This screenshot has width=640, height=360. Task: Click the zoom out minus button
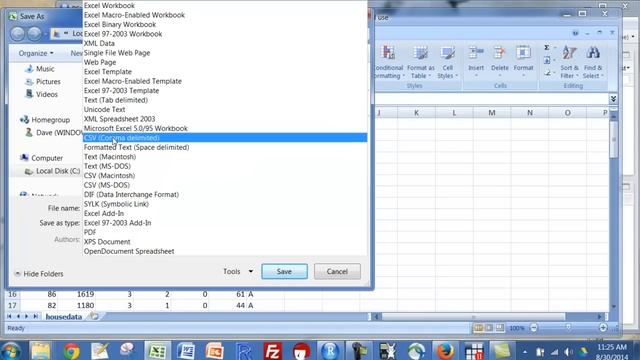pyautogui.click(x=534, y=328)
